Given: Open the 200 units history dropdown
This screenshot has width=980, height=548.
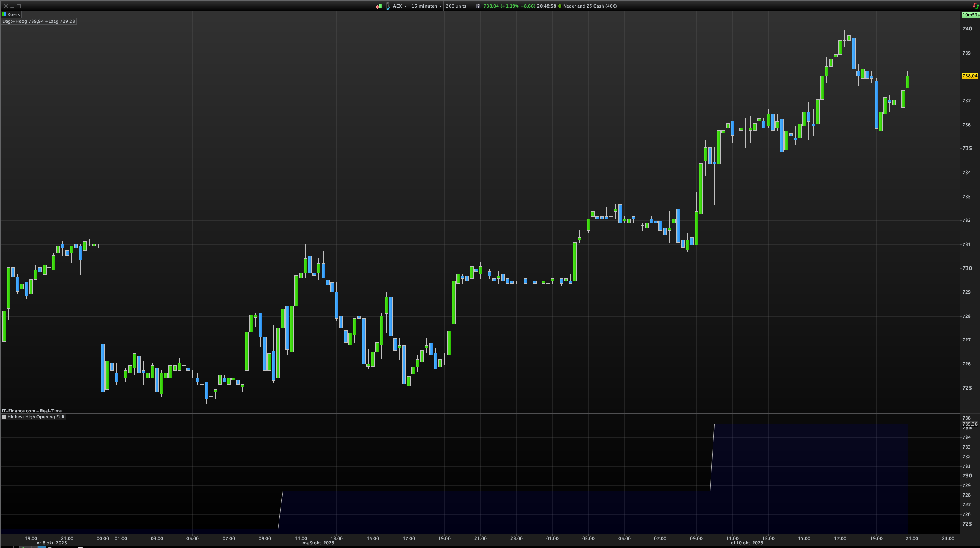Looking at the screenshot, I should tap(458, 6).
